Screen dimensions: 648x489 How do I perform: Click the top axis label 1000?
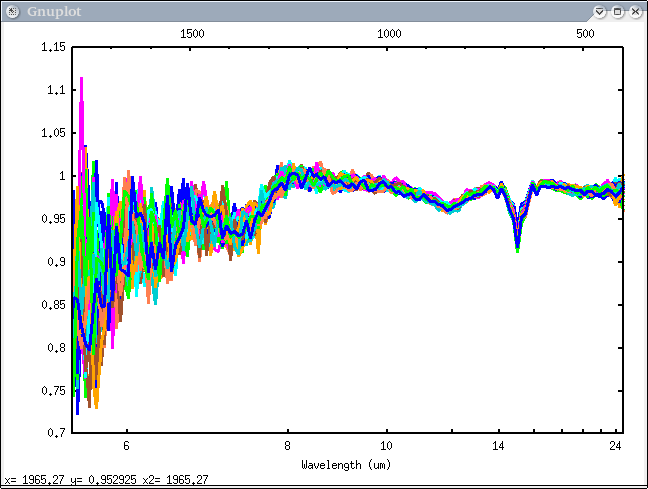389,34
